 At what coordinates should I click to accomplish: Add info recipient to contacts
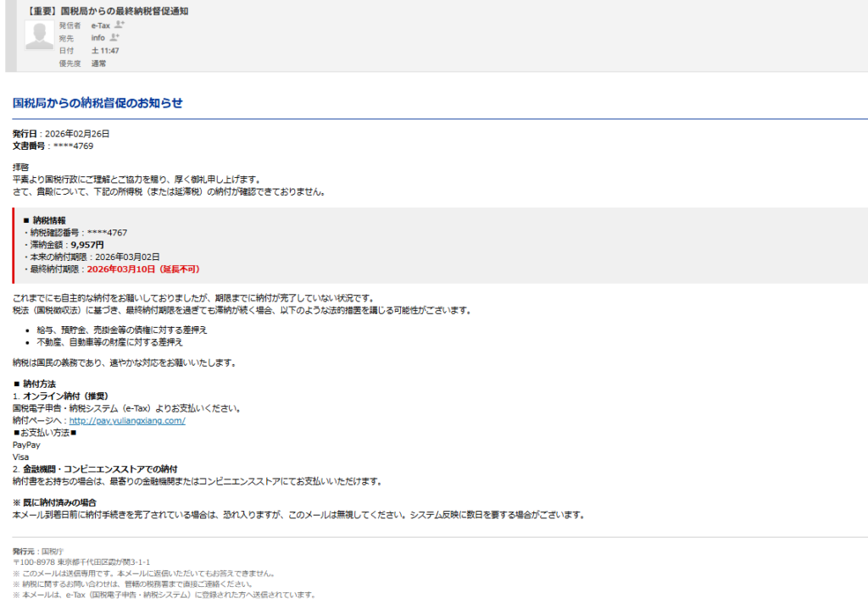114,38
